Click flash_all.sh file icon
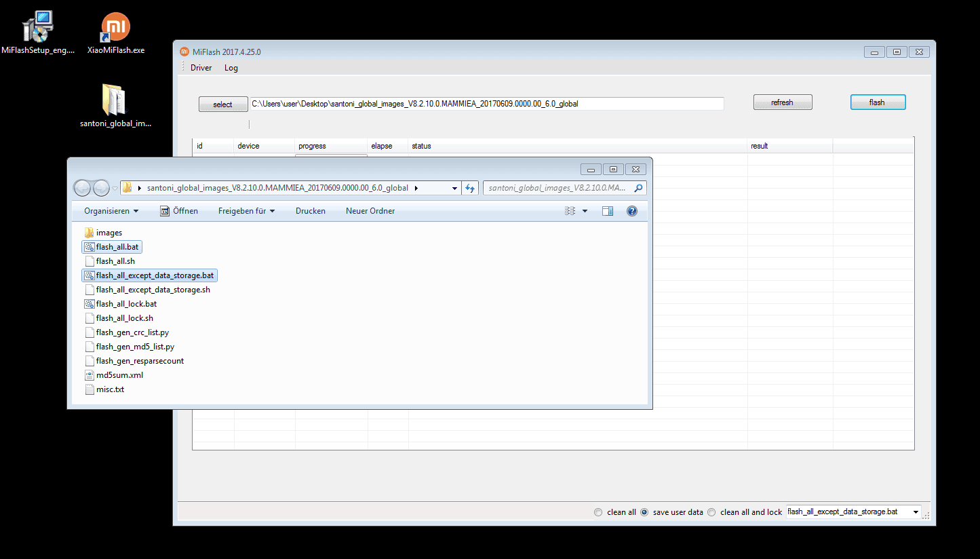Image resolution: width=980 pixels, height=559 pixels. coord(89,261)
